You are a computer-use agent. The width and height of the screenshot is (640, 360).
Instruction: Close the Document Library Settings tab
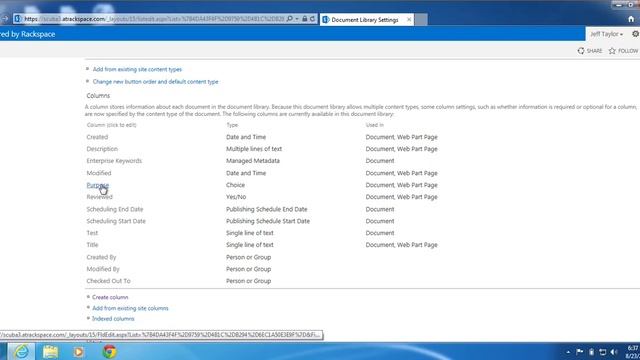point(409,20)
